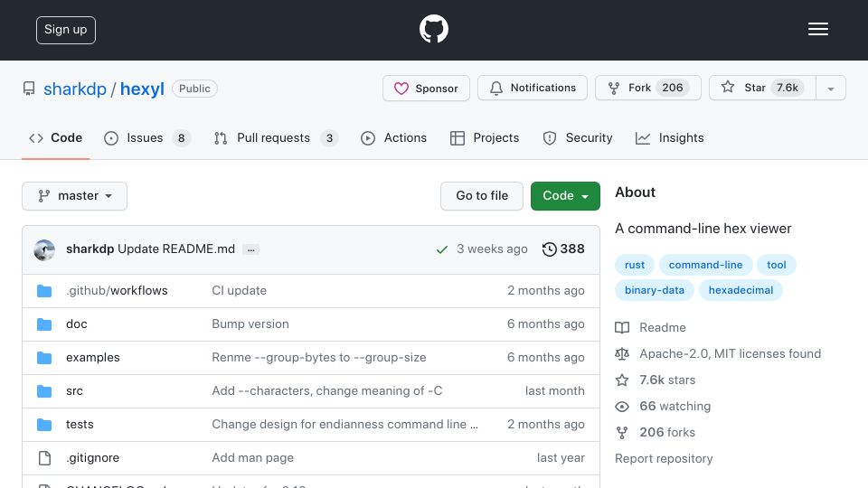868x488 pixels.
Task: View the 388 commits history
Action: click(x=563, y=249)
